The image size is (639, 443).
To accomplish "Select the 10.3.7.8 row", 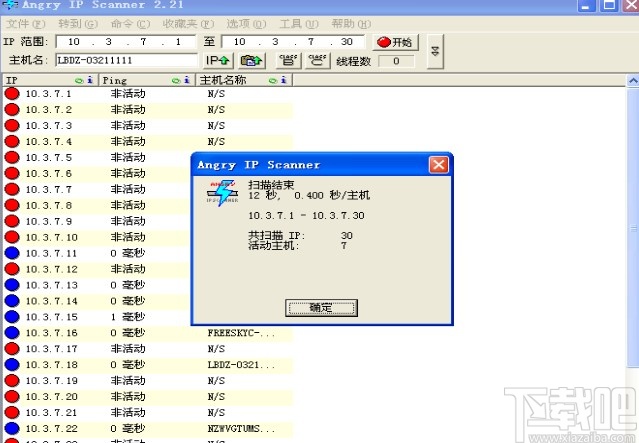I will coord(97,205).
